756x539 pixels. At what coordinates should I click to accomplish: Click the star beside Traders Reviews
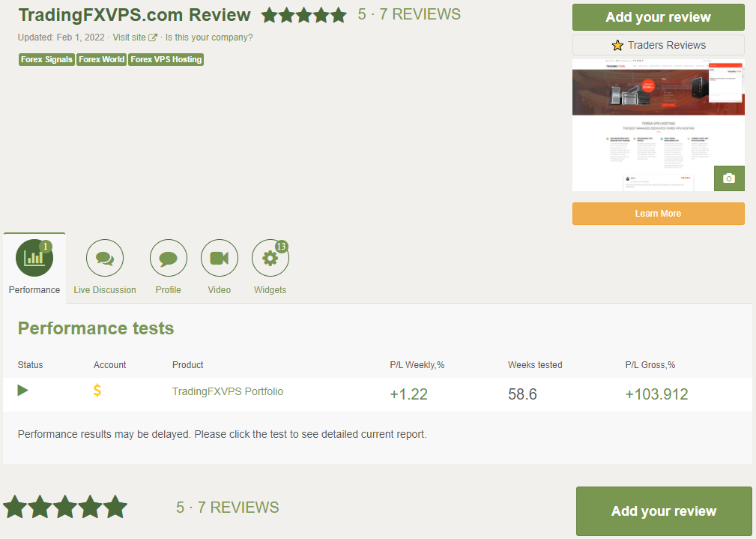pyautogui.click(x=617, y=45)
